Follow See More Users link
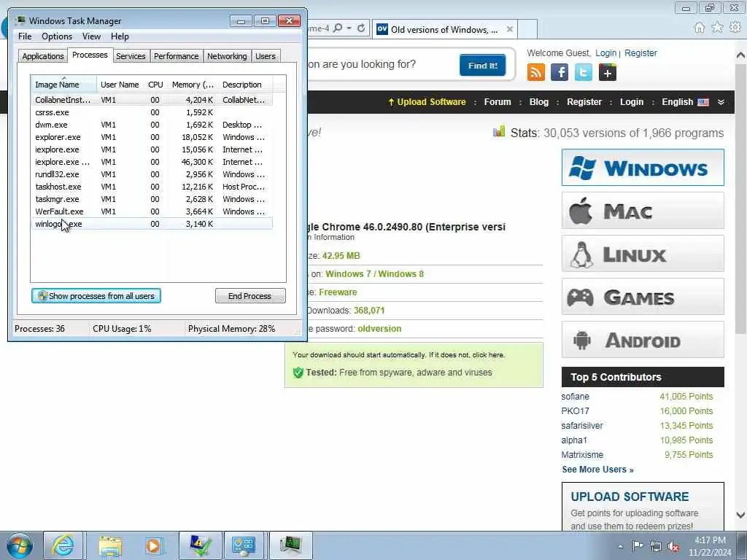This screenshot has width=747, height=560. (x=597, y=470)
